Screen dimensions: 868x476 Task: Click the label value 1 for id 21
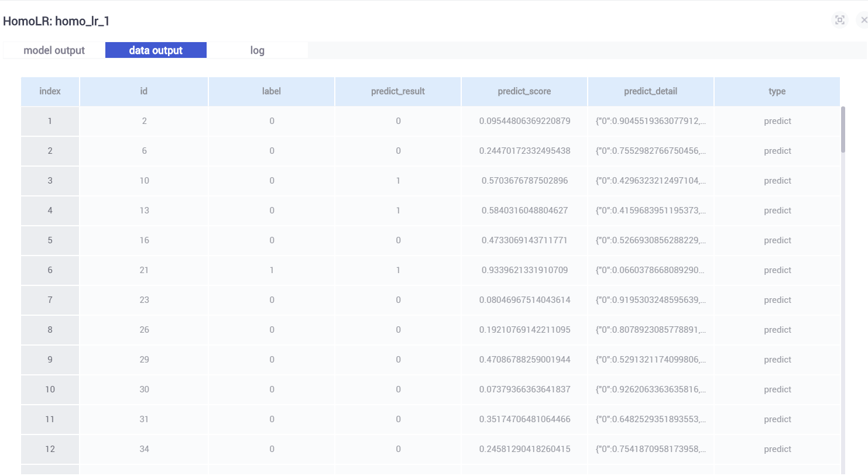[x=272, y=270]
